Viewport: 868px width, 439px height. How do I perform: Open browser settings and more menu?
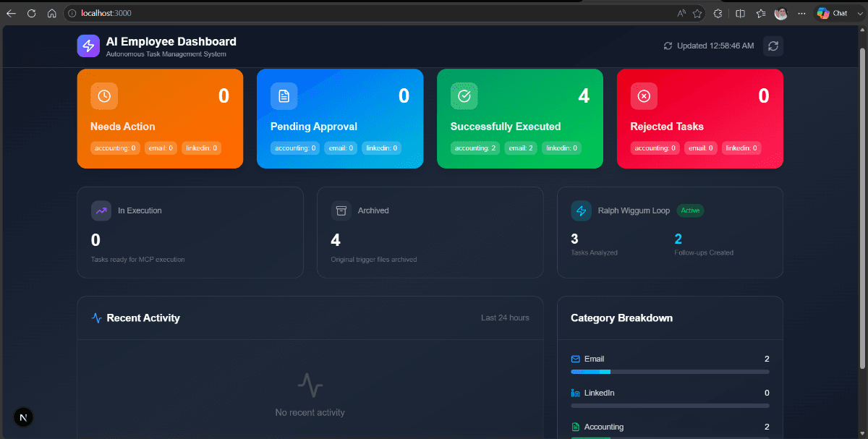[801, 13]
